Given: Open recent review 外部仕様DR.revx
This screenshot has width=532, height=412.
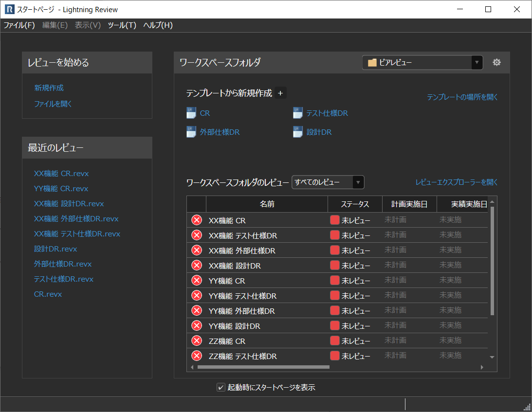Looking at the screenshot, I should coord(63,264).
